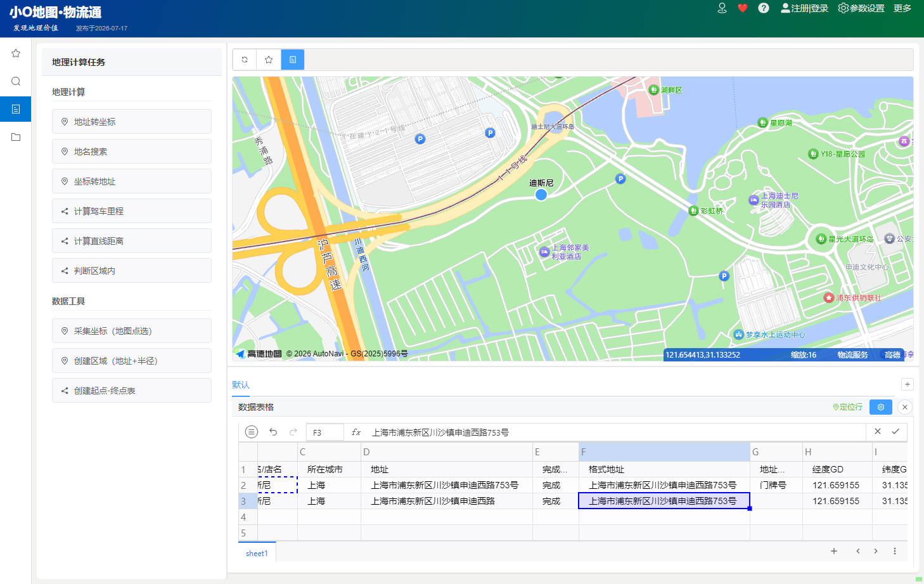This screenshot has height=584, width=924.
Task: Add a new sheet with plus icon
Action: [834, 551]
